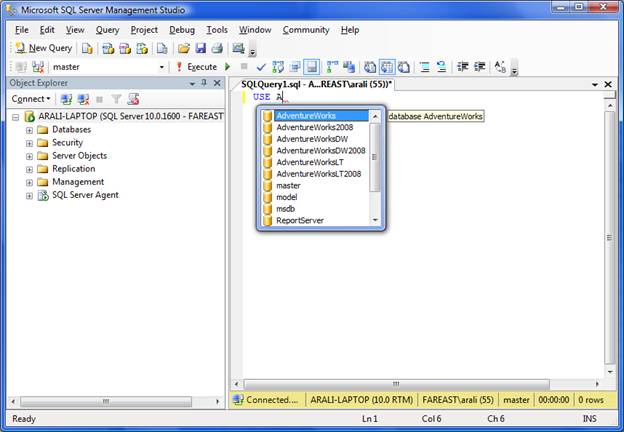Open the Debug menu
Screen dimensions: 624x432
tap(182, 30)
